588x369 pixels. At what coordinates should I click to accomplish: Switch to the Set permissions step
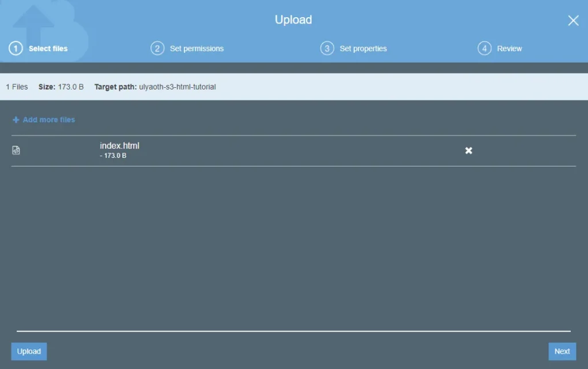coord(196,49)
